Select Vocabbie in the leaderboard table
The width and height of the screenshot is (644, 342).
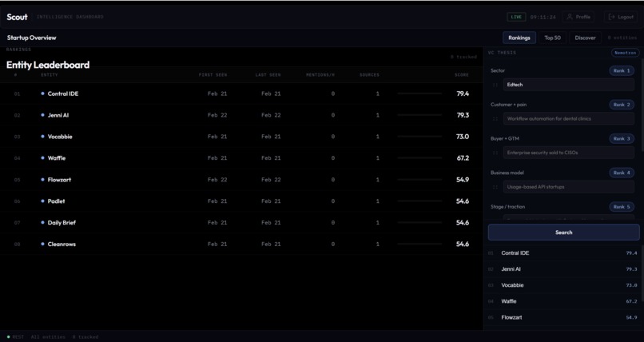[x=60, y=137]
